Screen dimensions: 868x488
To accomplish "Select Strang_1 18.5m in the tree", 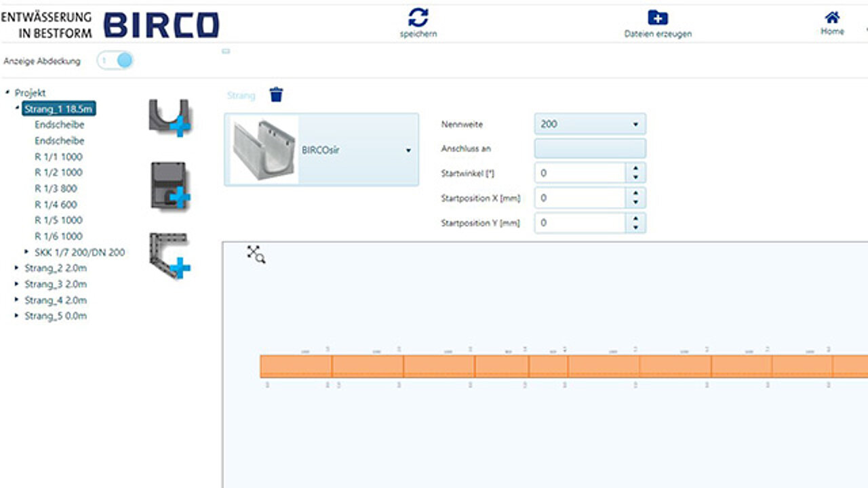I will (59, 108).
